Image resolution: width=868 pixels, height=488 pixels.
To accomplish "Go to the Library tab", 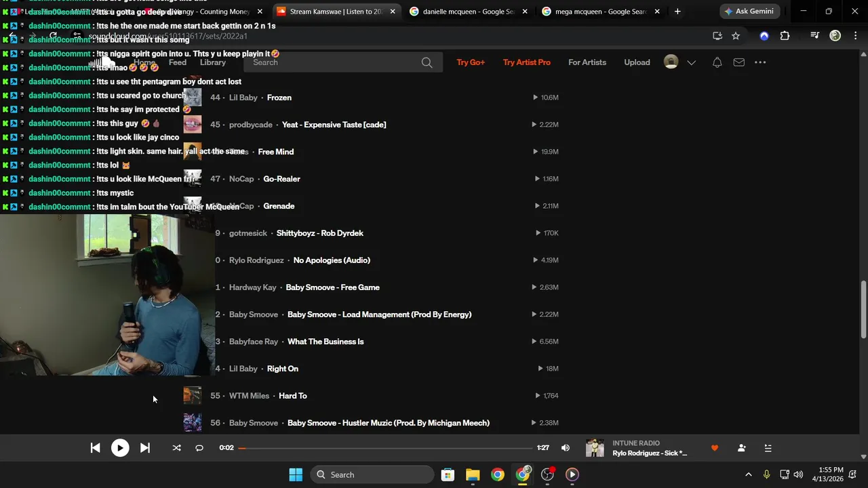I will (x=213, y=62).
